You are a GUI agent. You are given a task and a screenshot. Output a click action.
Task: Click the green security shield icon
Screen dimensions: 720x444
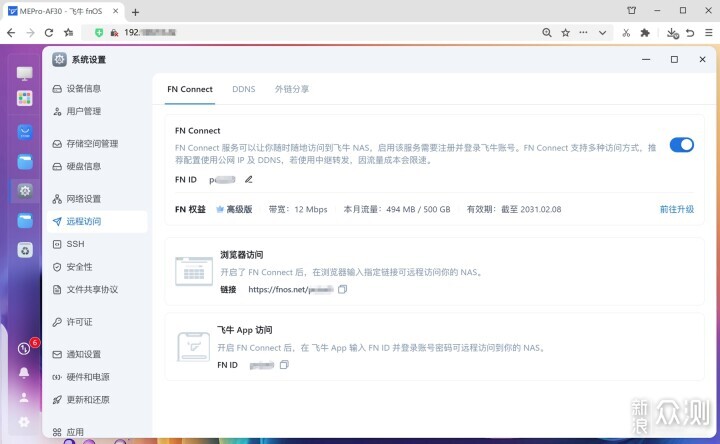pos(99,33)
